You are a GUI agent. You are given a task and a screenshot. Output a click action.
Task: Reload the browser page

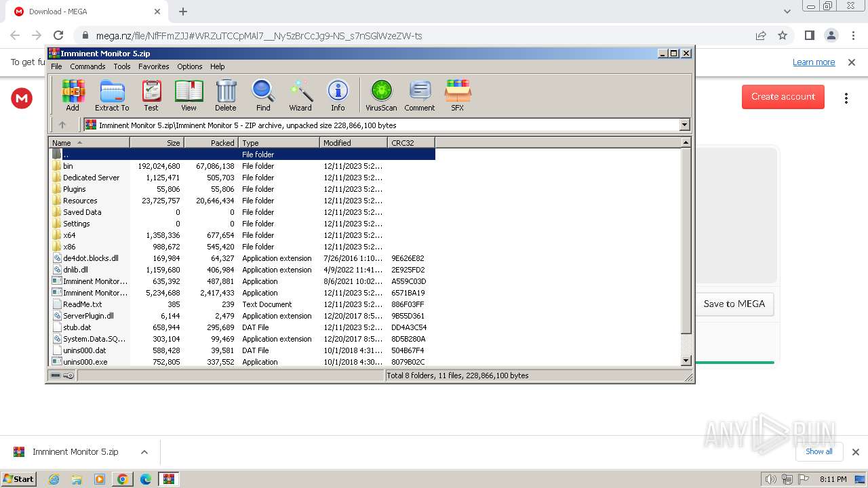(58, 35)
